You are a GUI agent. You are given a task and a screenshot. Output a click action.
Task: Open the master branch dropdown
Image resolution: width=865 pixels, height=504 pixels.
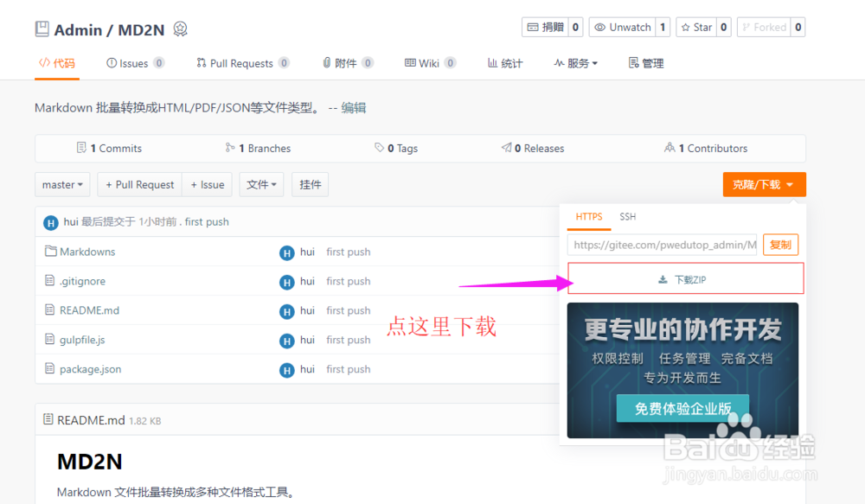(61, 184)
